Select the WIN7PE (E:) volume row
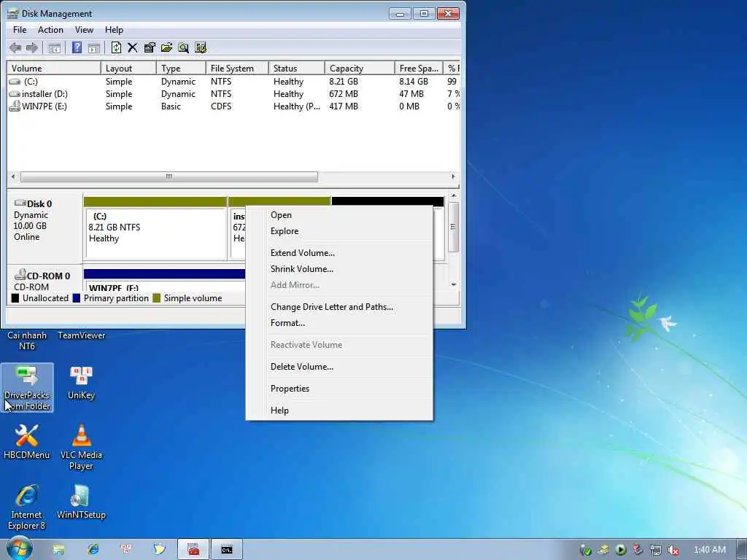Image resolution: width=747 pixels, height=560 pixels. (233, 106)
